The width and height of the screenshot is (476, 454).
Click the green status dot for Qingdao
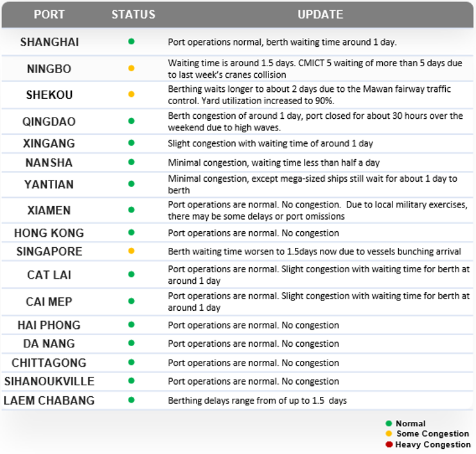pyautogui.click(x=131, y=121)
